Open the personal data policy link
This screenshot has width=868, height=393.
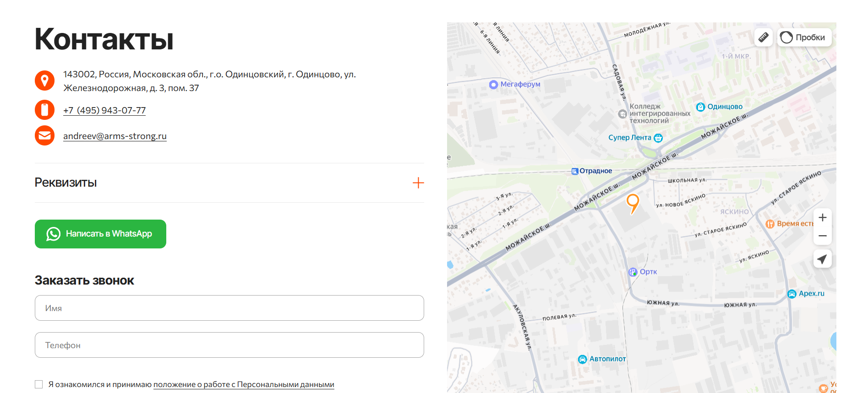coord(243,384)
